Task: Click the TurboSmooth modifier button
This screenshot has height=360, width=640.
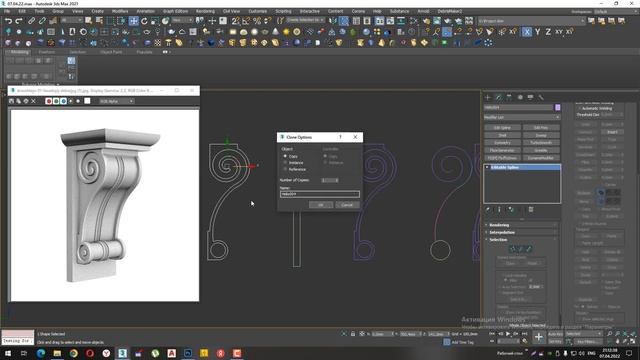Action: (541, 143)
